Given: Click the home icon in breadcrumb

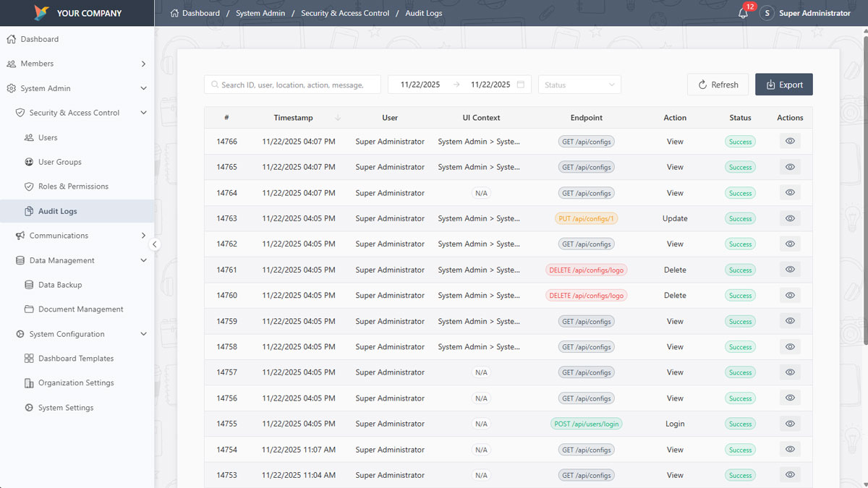Looking at the screenshot, I should [174, 13].
